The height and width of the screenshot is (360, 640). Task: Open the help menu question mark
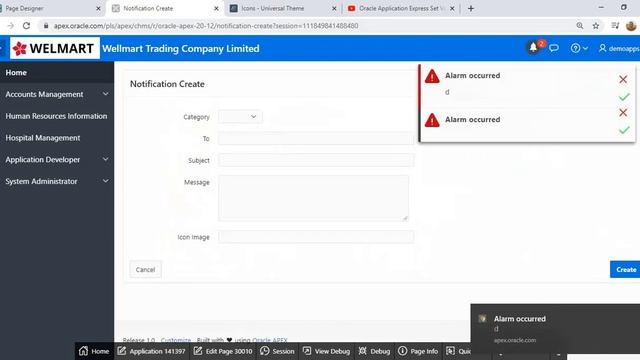coord(579,48)
